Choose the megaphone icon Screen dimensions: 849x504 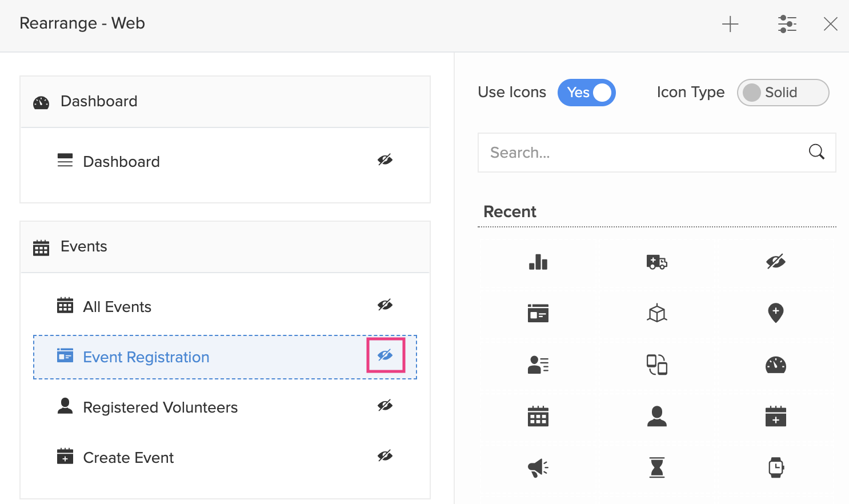(x=538, y=468)
